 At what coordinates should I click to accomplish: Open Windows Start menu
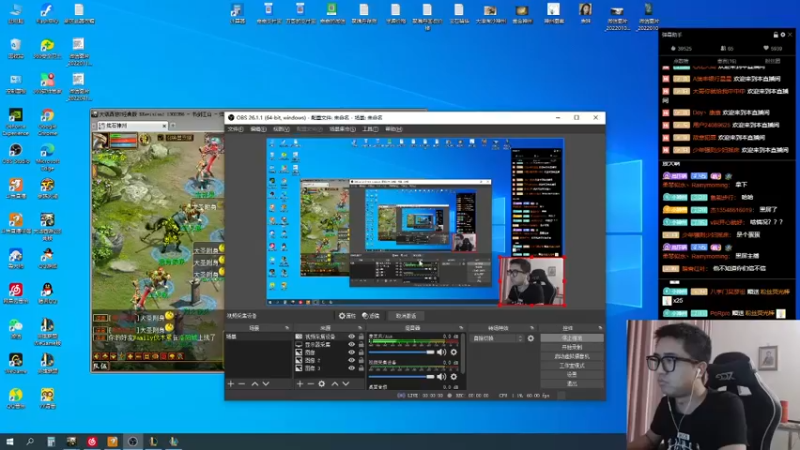pyautogui.click(x=9, y=441)
